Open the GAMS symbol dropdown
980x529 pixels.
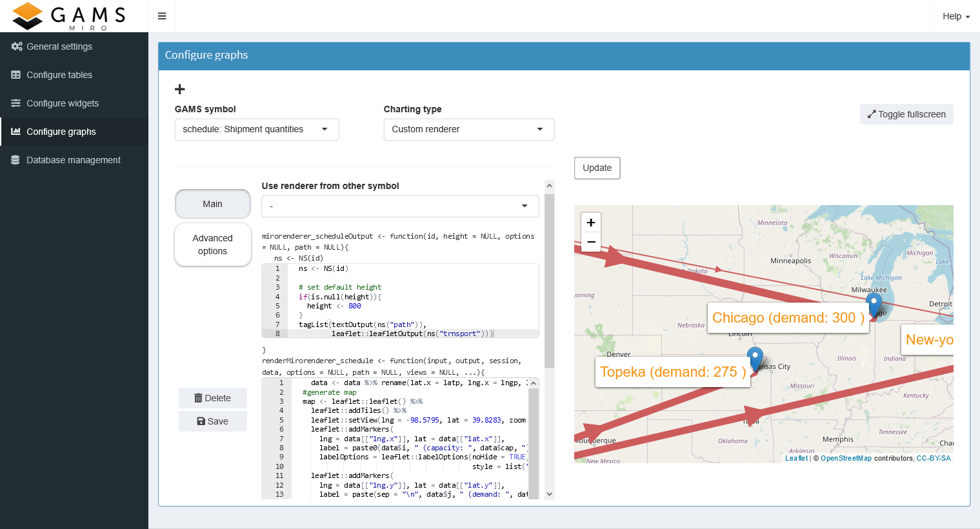click(256, 129)
